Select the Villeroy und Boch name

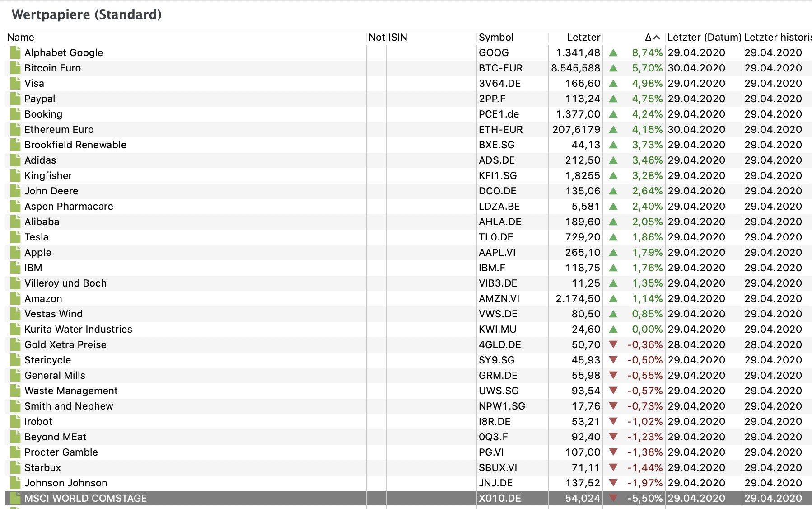[65, 283]
